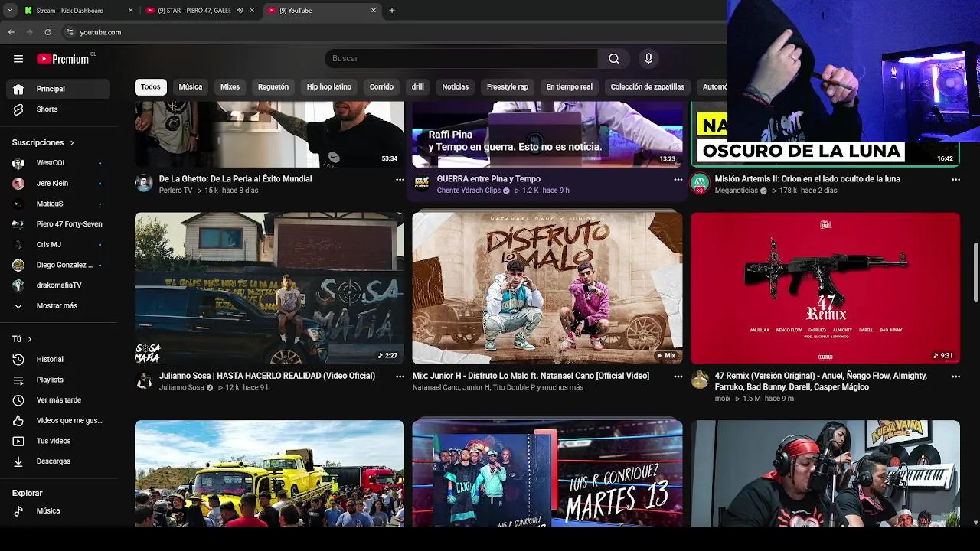The image size is (980, 551).
Task: Click the YouTube Premium logo
Action: 64,59
